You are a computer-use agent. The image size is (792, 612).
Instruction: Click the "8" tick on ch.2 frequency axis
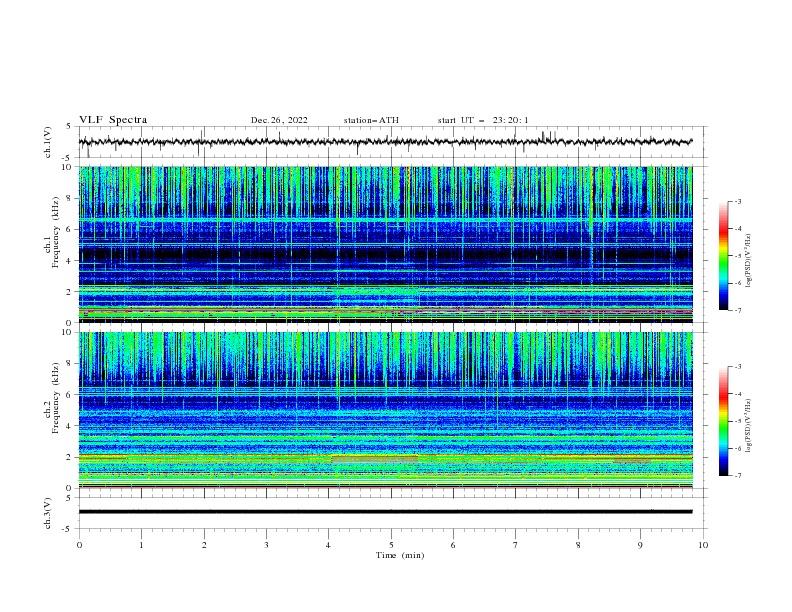[x=70, y=364]
